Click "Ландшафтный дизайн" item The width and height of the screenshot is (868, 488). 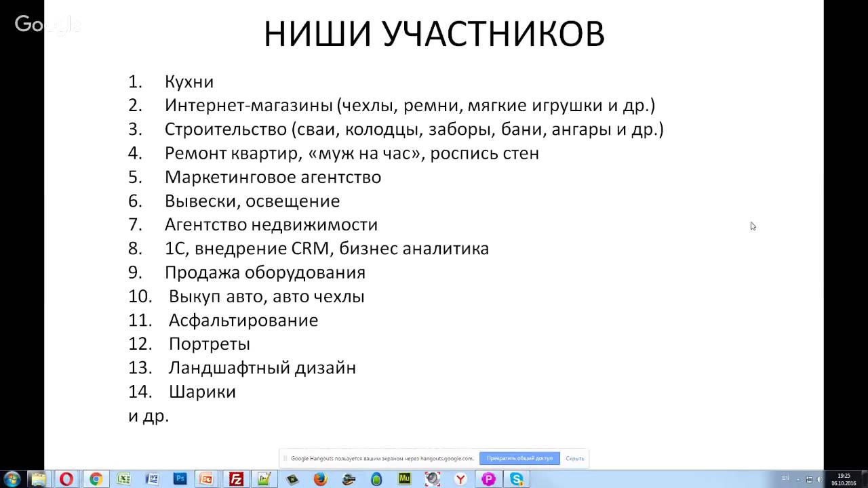tap(262, 368)
